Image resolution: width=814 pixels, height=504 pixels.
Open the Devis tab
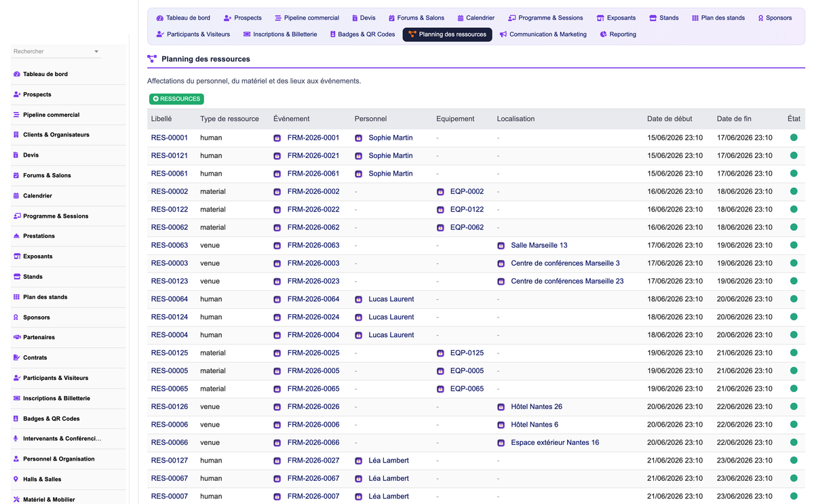tap(364, 18)
